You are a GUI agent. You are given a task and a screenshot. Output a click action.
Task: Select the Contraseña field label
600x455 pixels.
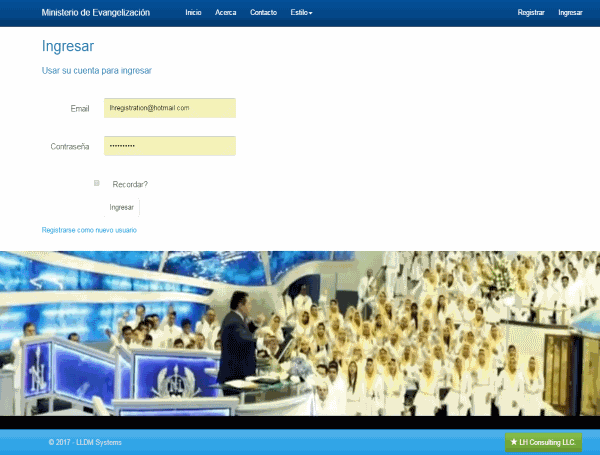[70, 147]
